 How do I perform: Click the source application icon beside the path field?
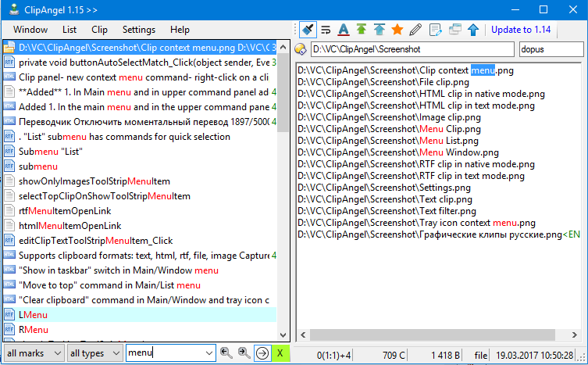301,49
